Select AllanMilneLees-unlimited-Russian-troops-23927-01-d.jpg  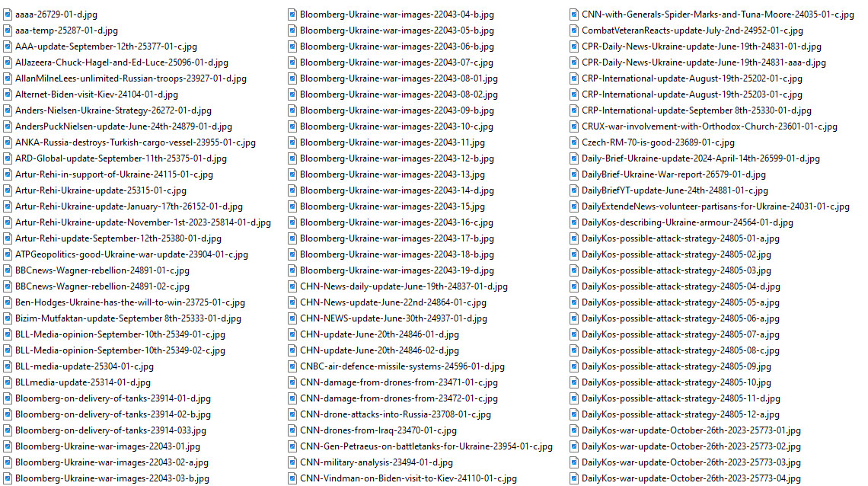[x=131, y=78]
